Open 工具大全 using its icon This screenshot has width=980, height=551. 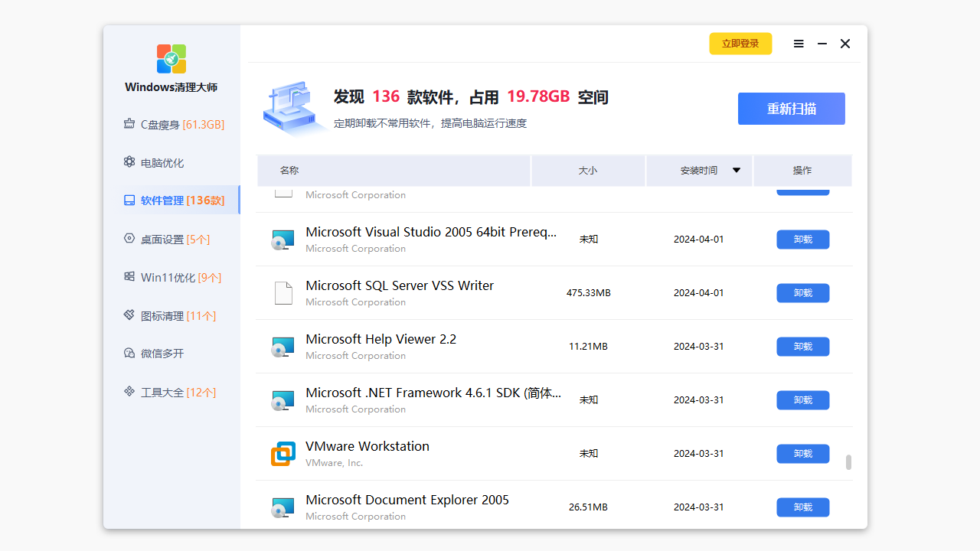[x=129, y=392]
